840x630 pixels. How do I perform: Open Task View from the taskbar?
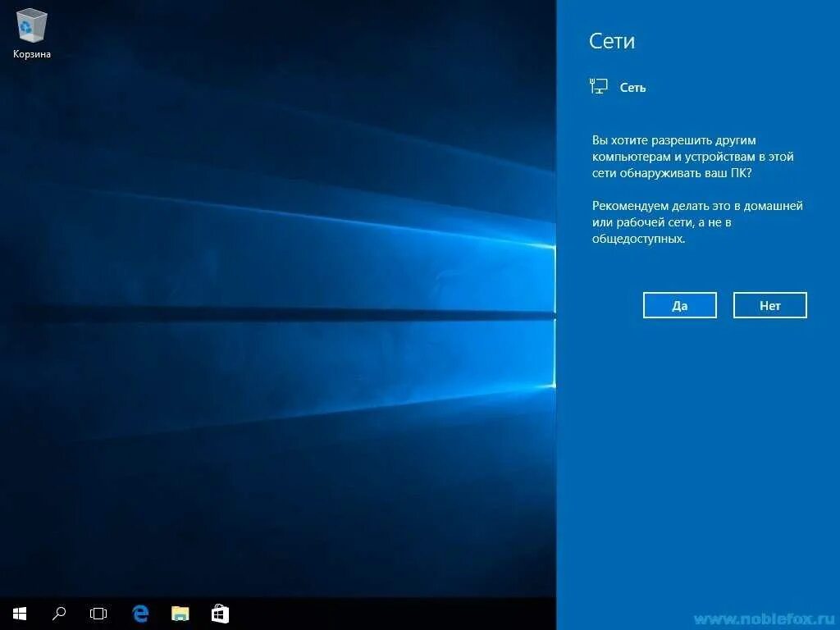[98, 614]
